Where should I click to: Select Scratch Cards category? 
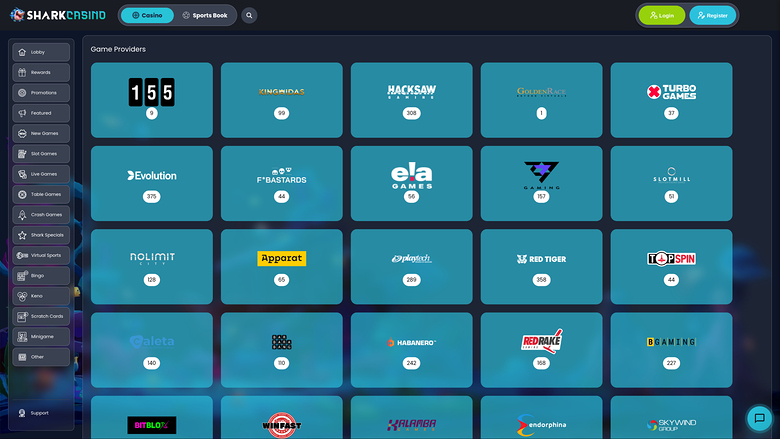tap(41, 317)
